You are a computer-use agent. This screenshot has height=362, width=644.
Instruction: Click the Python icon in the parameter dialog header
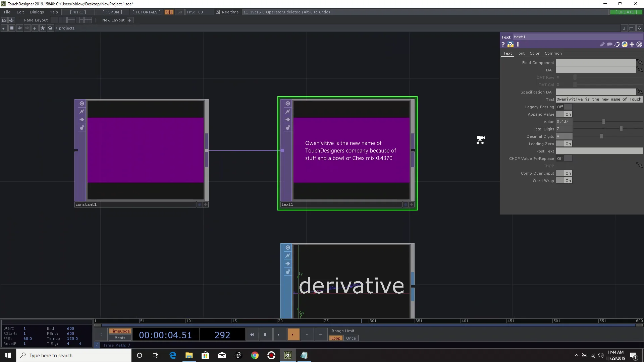[x=625, y=44]
